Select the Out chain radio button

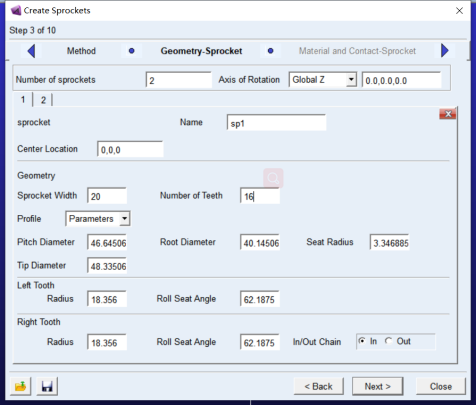pos(388,341)
